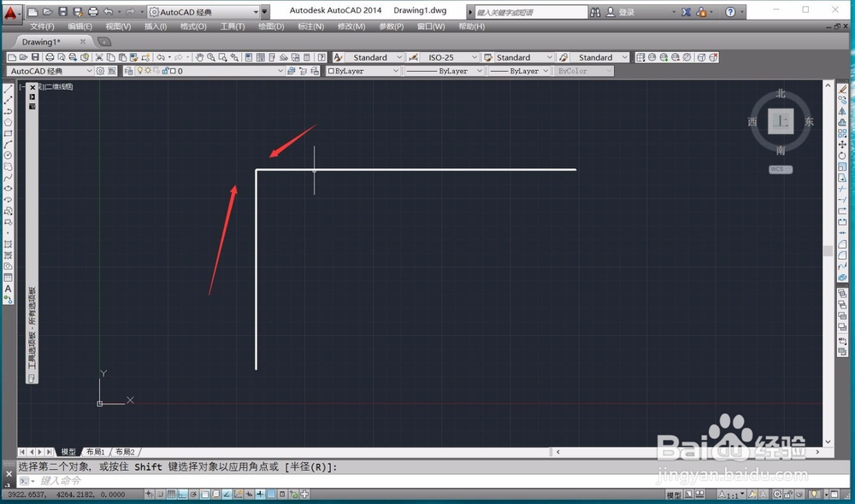Screen dimensions: 855x504
Task: Open the ByLayer lineweight dropdown
Action: (x=519, y=71)
